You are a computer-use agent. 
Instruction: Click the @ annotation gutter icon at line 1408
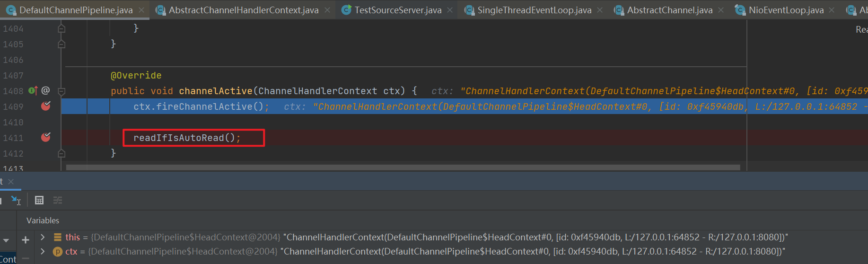[x=45, y=90]
